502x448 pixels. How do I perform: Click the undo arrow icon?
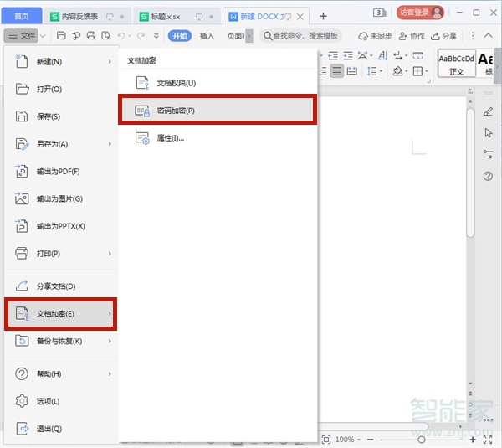[x=121, y=35]
